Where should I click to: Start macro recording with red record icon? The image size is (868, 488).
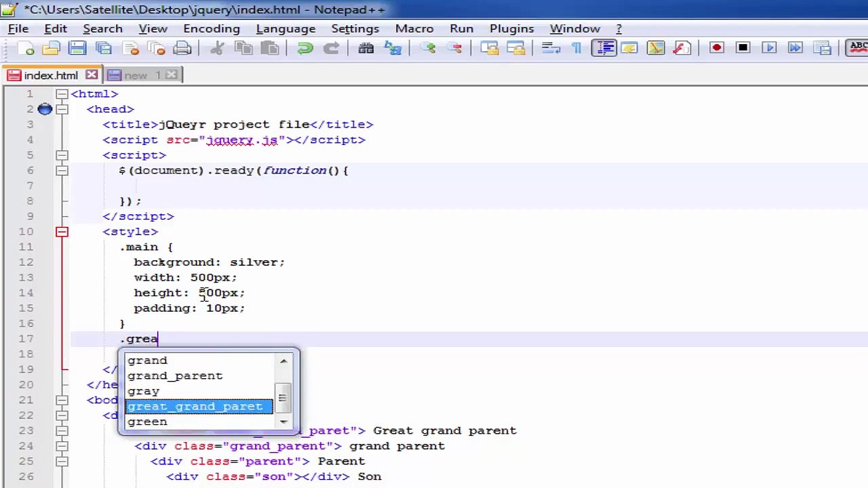(717, 48)
